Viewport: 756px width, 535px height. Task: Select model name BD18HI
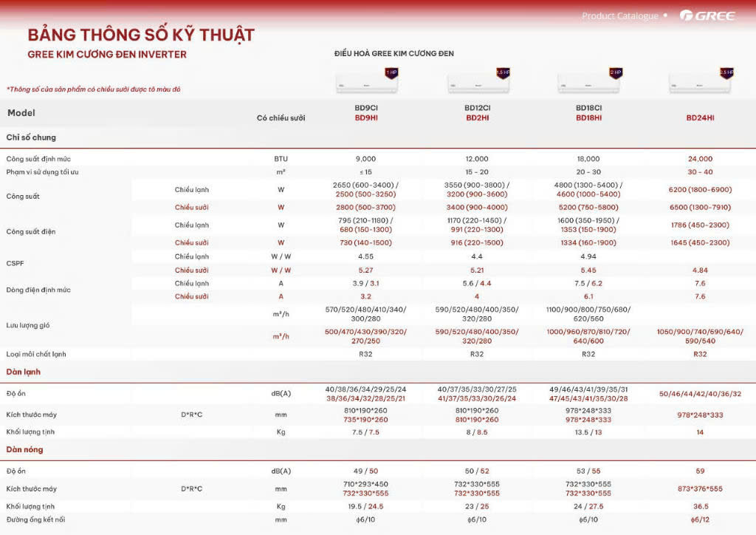pyautogui.click(x=588, y=117)
